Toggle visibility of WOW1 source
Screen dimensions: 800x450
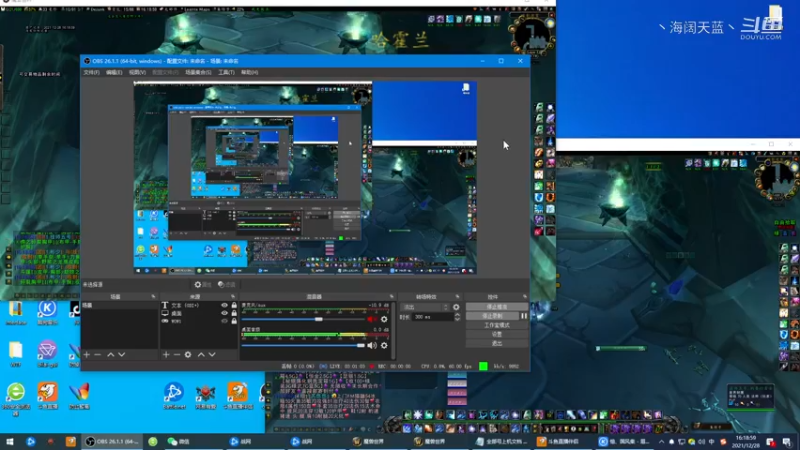[224, 321]
